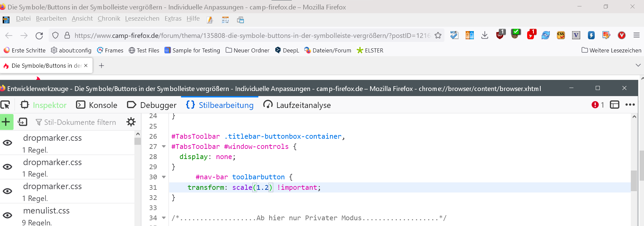Collapse the rule fold arrow at line 27
644x226 pixels.
tap(164, 146)
